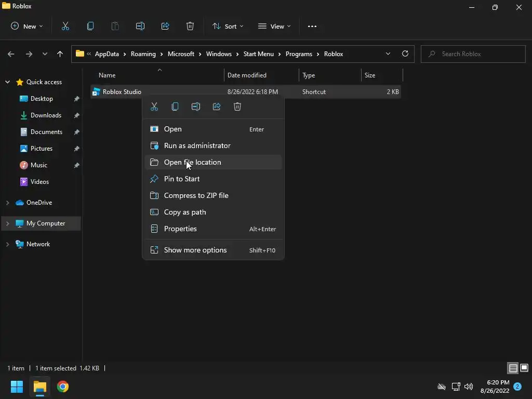Go to the Programs breadcrumb
The image size is (532, 399).
pos(299,54)
